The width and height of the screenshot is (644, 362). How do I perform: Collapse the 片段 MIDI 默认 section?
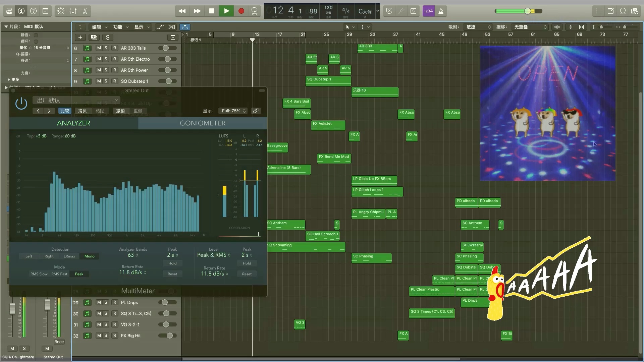[6, 26]
